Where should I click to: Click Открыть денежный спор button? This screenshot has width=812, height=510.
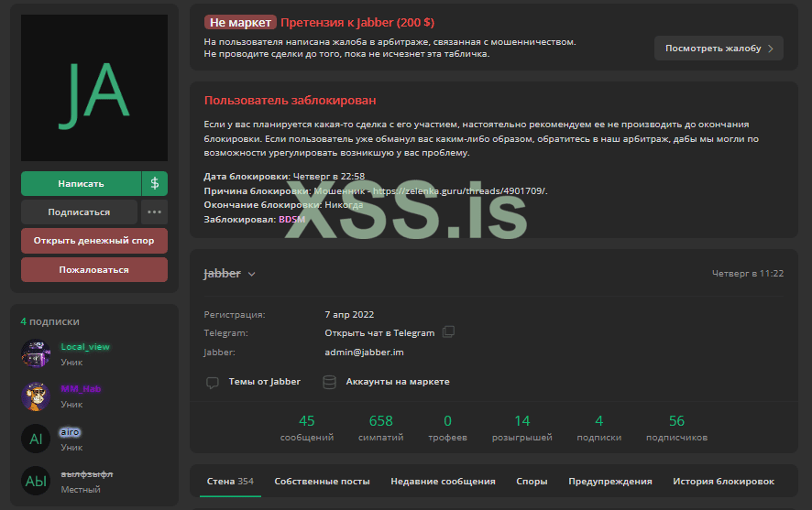(94, 241)
